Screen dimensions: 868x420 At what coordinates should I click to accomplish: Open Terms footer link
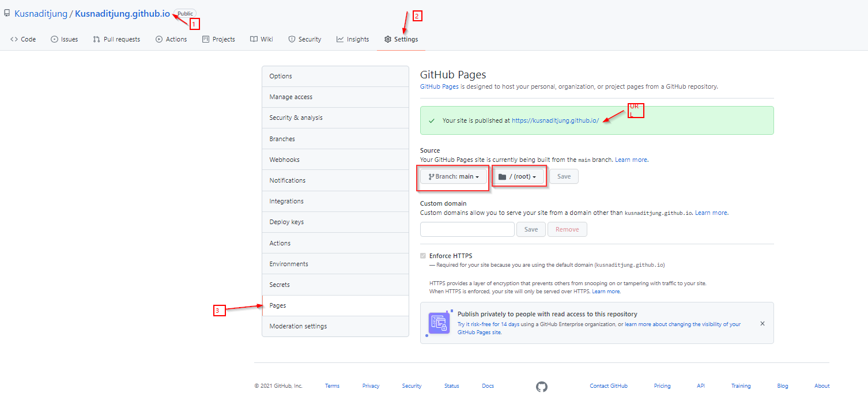332,386
